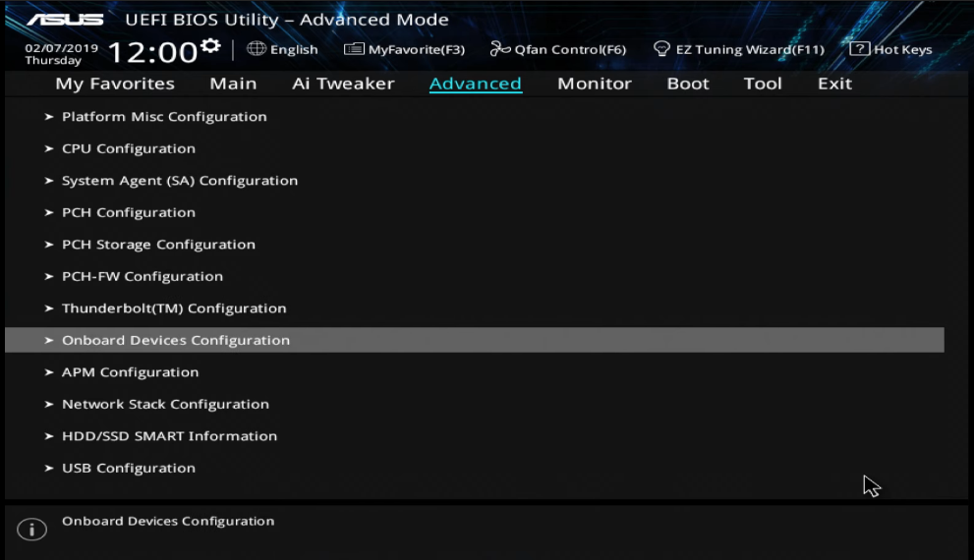This screenshot has height=560, width=974.
Task: Click the date 02/07/2019
Action: pyautogui.click(x=62, y=48)
